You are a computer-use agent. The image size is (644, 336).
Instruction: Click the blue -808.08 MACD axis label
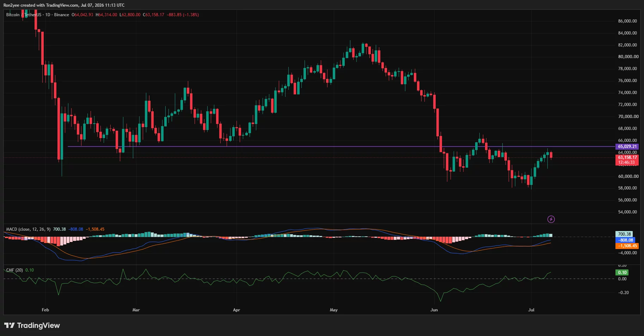[x=626, y=240]
